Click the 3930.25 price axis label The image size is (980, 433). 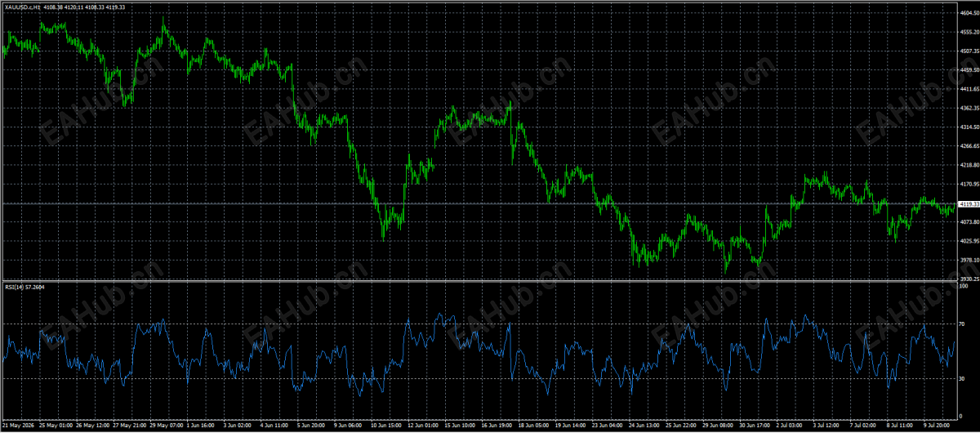(969, 279)
